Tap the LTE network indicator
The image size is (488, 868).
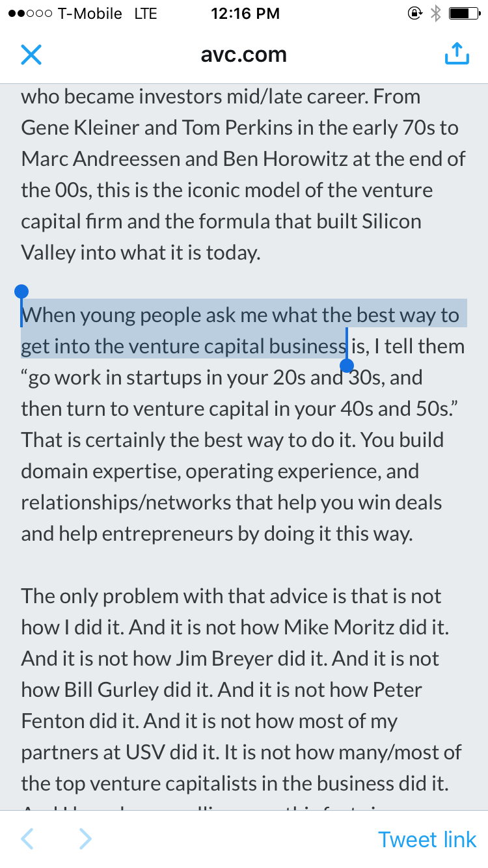pyautogui.click(x=145, y=14)
